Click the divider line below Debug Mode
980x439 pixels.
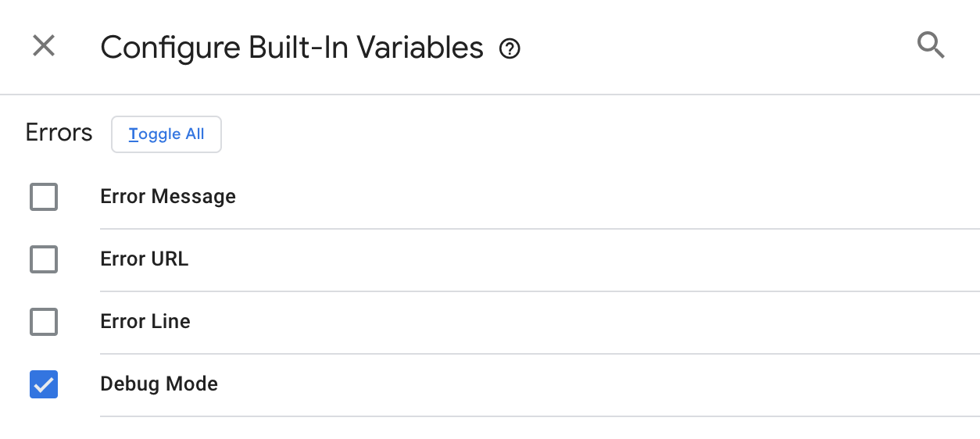click(x=539, y=416)
